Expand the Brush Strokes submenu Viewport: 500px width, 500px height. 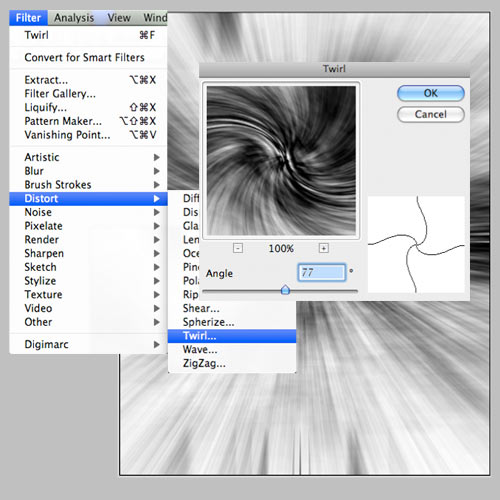(x=88, y=185)
